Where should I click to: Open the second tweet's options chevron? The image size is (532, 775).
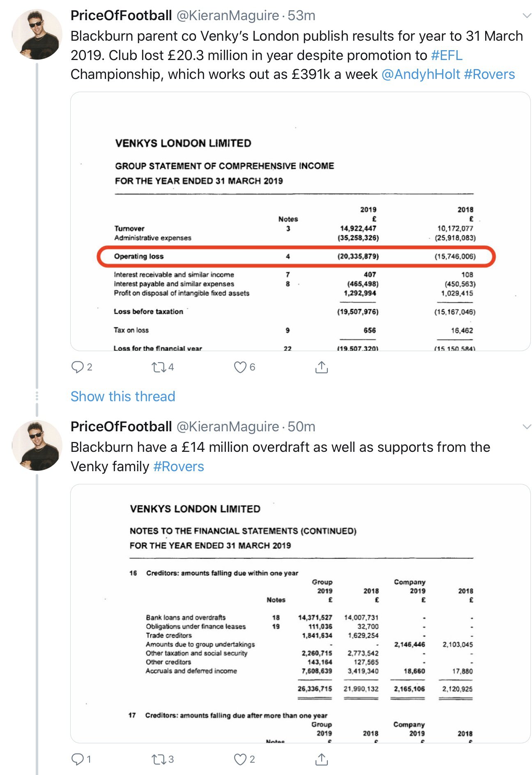[x=526, y=427]
